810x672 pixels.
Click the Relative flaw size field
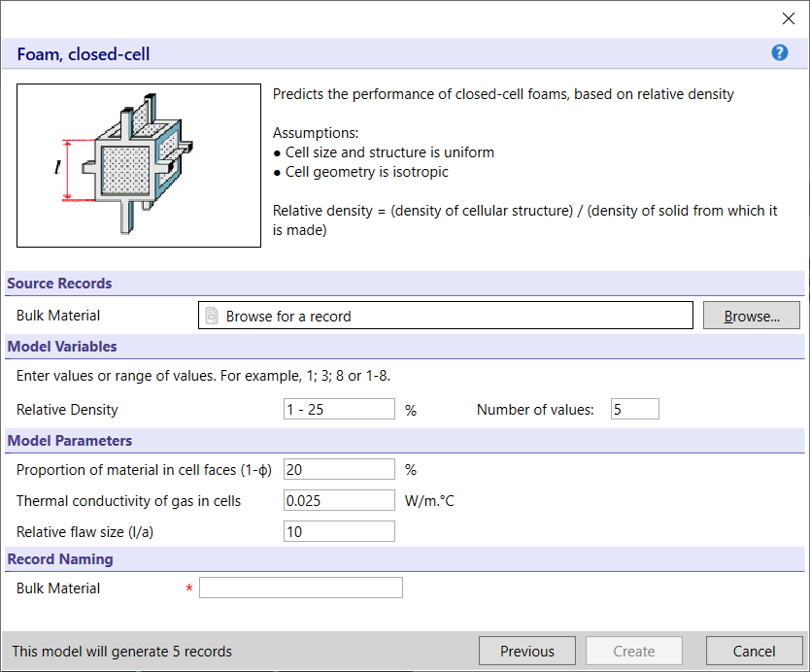click(x=339, y=531)
